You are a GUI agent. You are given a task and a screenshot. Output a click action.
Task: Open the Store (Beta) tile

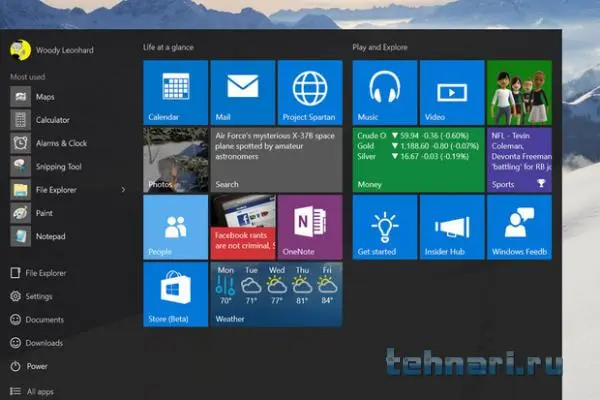click(x=176, y=294)
